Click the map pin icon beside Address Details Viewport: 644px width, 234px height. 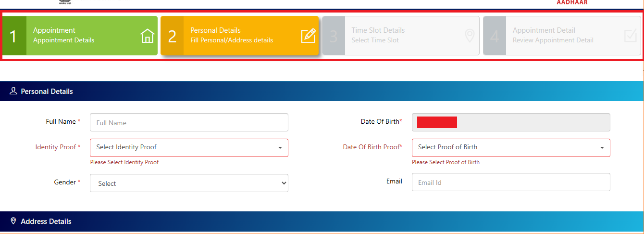point(13,221)
